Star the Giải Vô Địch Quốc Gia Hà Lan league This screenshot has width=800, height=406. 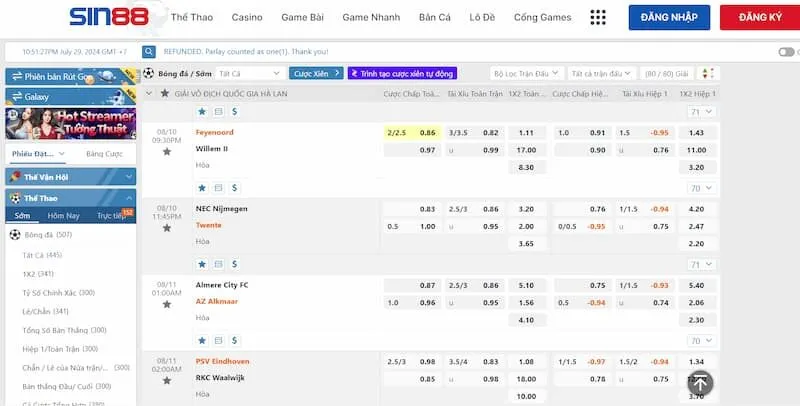tap(164, 93)
